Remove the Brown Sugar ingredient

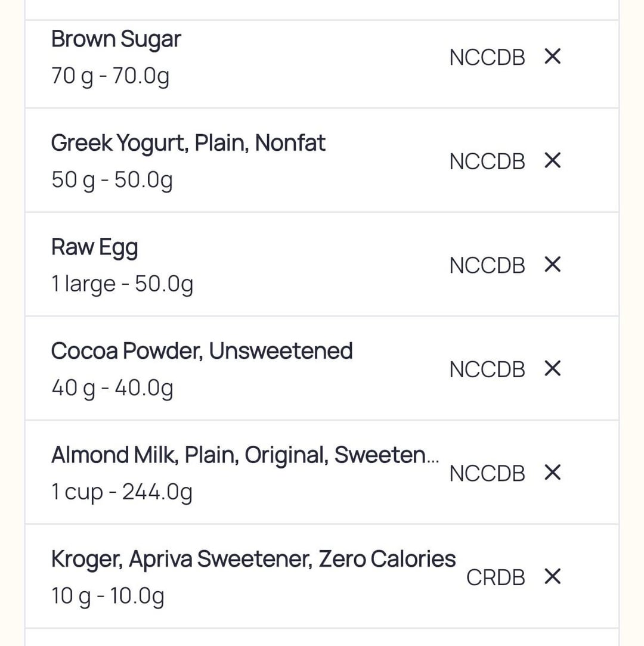553,57
